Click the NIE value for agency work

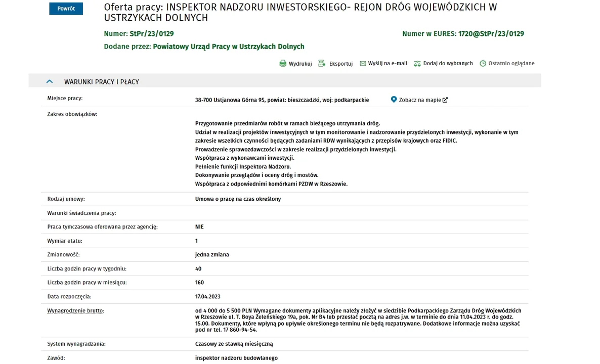tap(199, 226)
